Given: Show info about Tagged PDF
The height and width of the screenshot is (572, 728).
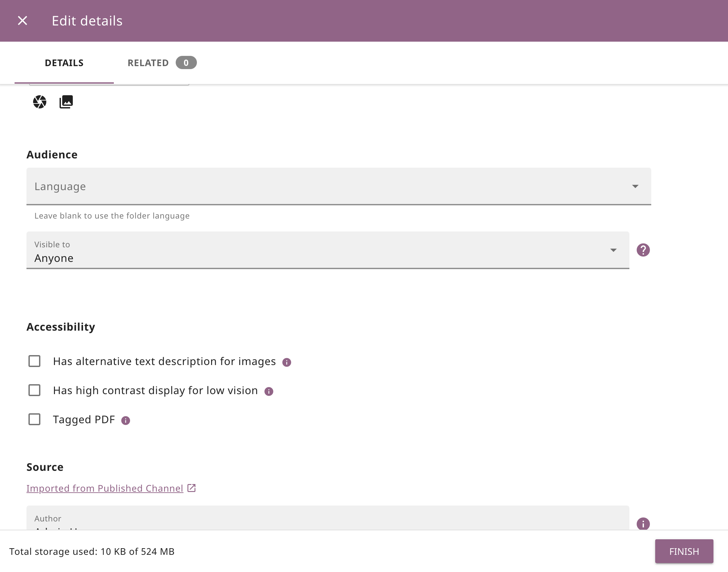Looking at the screenshot, I should coord(125,420).
